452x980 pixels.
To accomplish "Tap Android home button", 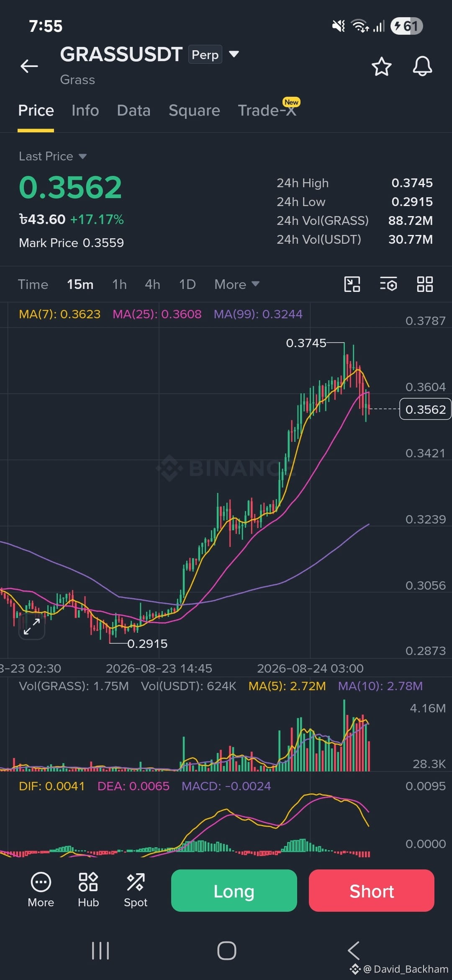I will (x=226, y=951).
